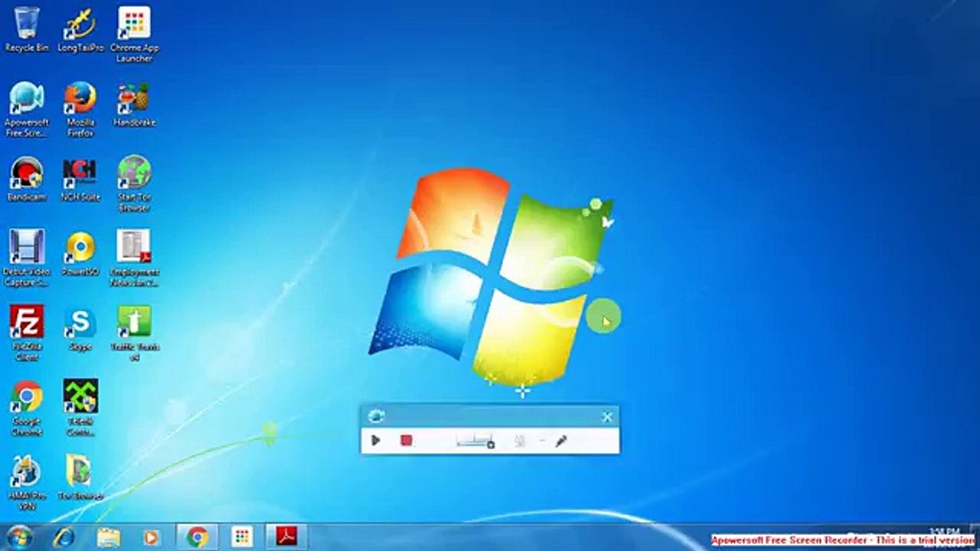Click the faded microphone icon in recorder toolbar
Image resolution: width=980 pixels, height=551 pixels.
pyautogui.click(x=520, y=441)
